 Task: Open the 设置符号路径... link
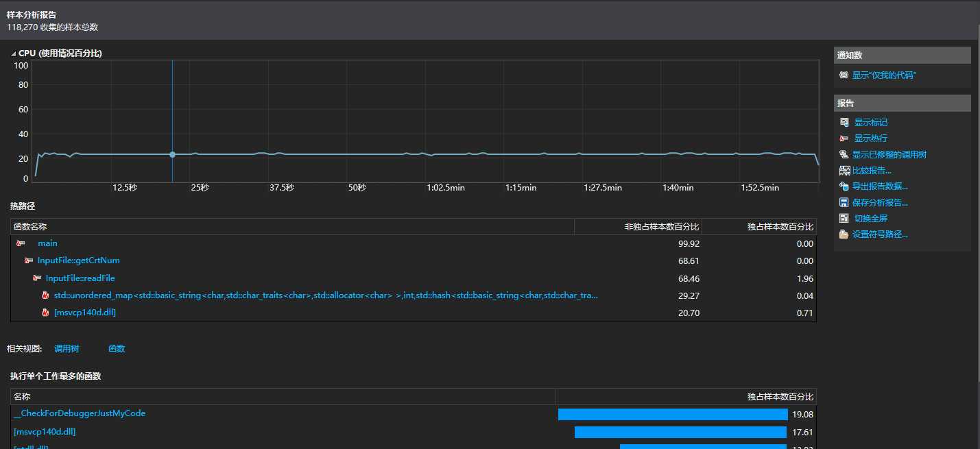(880, 234)
